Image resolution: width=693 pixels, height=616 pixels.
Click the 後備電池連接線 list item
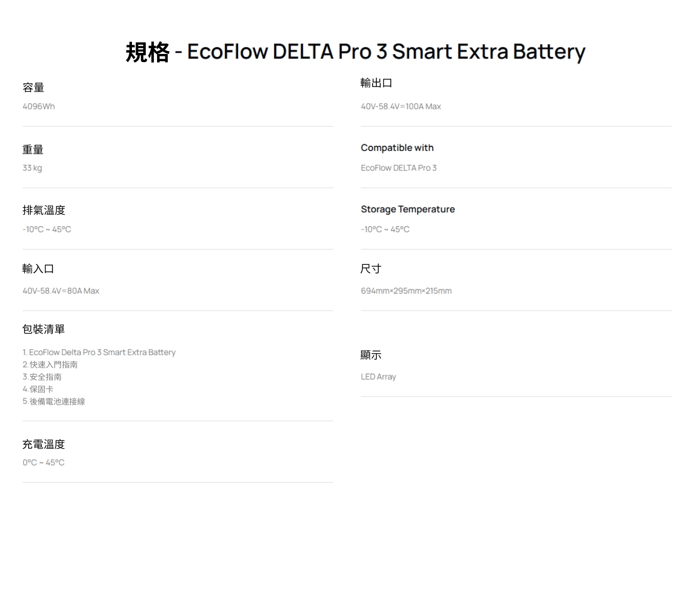57,401
